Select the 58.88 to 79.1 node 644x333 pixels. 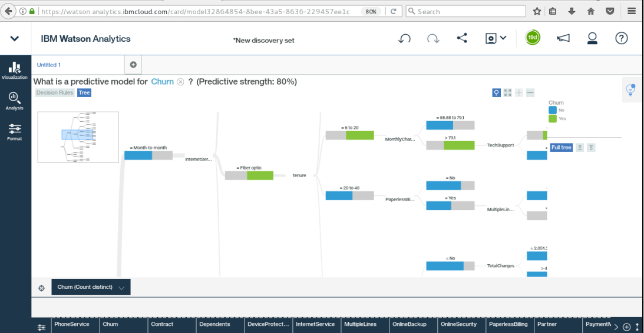click(450, 125)
